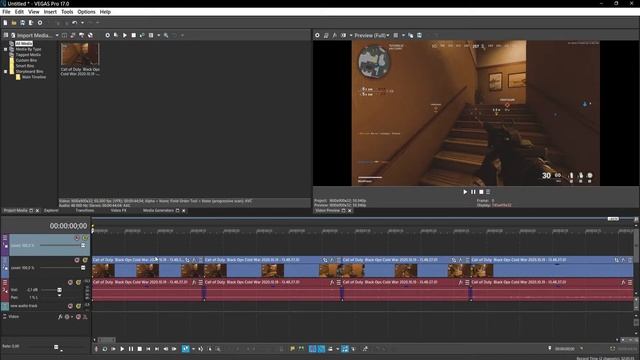Expand the Media By Type tree node
The image size is (640, 360).
pyautogui.click(x=6, y=49)
